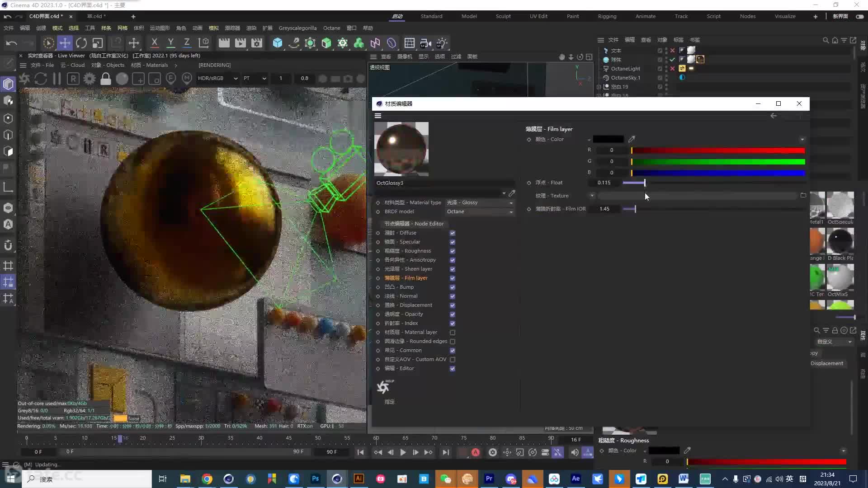Enable the Material layer checkbox
This screenshot has width=868, height=488.
pos(453,333)
